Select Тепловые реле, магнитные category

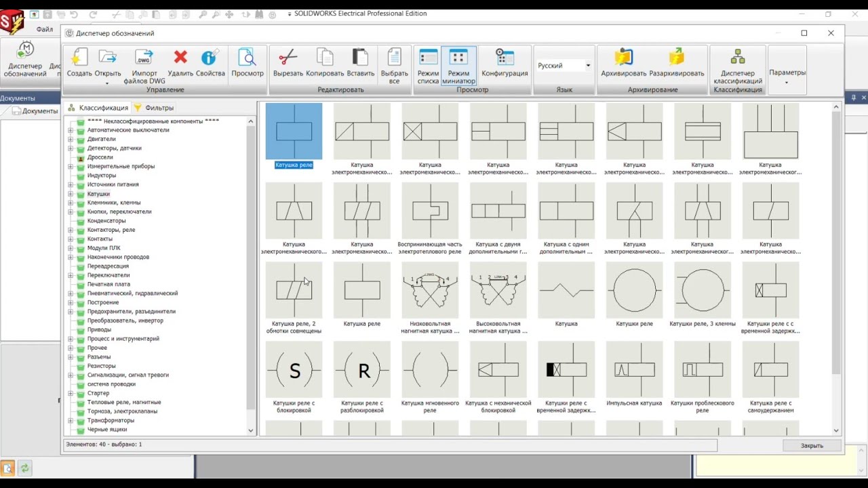click(124, 402)
